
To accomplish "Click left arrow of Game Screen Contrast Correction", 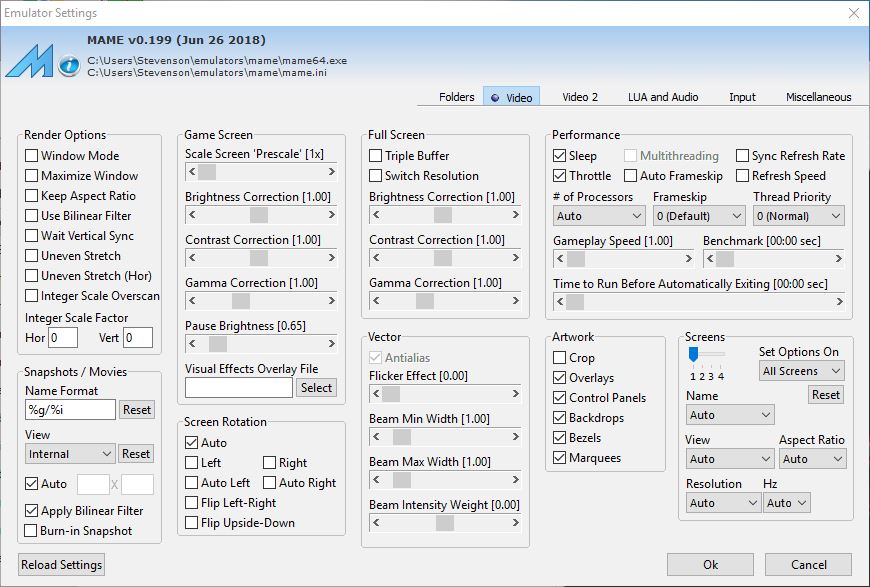I will [x=192, y=257].
